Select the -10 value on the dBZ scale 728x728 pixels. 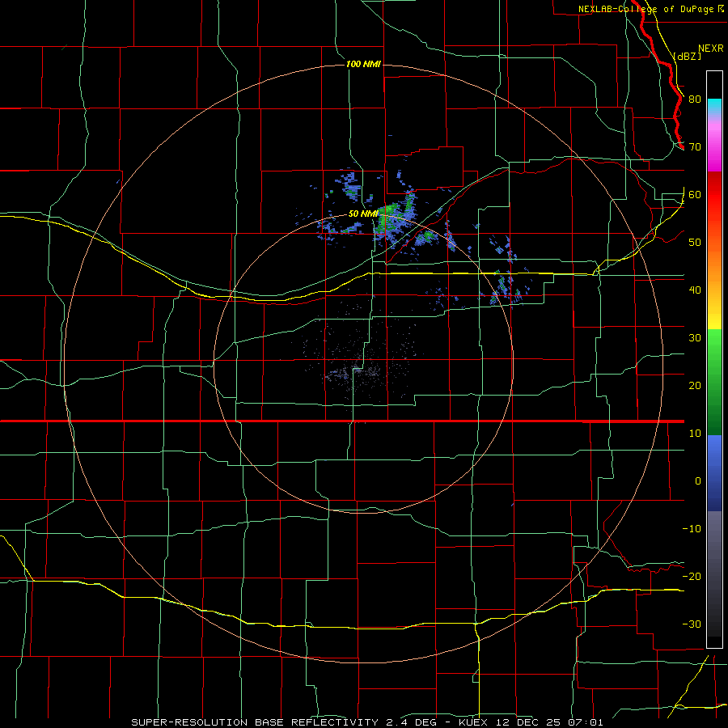point(692,529)
